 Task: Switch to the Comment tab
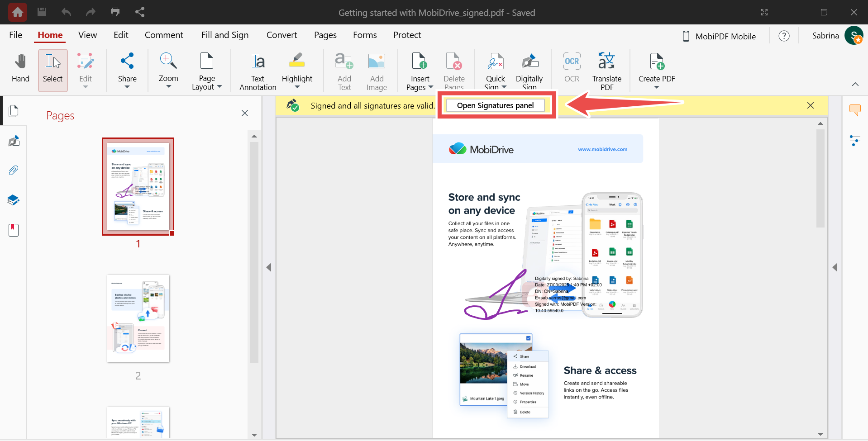click(164, 35)
